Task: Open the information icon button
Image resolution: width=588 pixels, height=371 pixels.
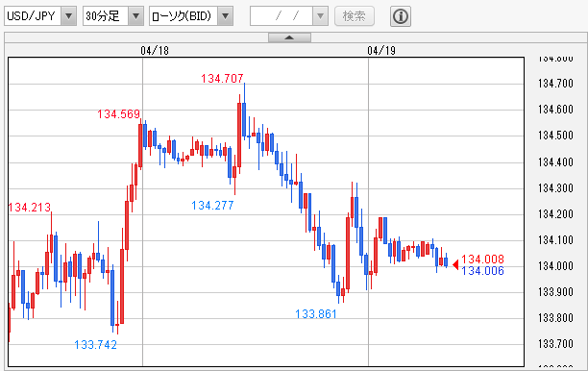Action: click(401, 16)
